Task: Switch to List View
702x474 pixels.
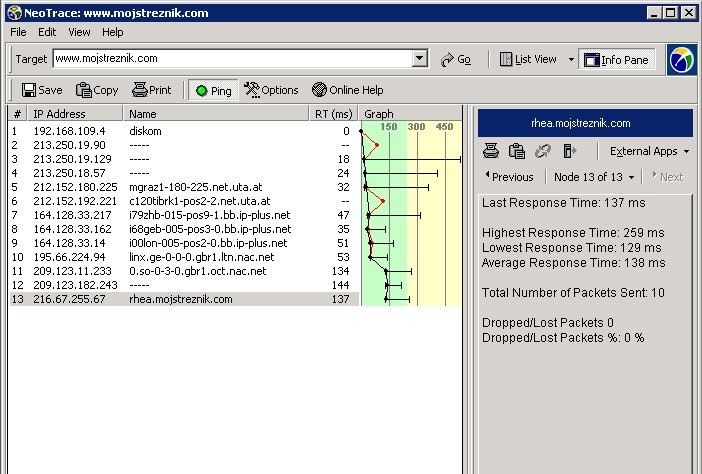Action: [x=528, y=59]
